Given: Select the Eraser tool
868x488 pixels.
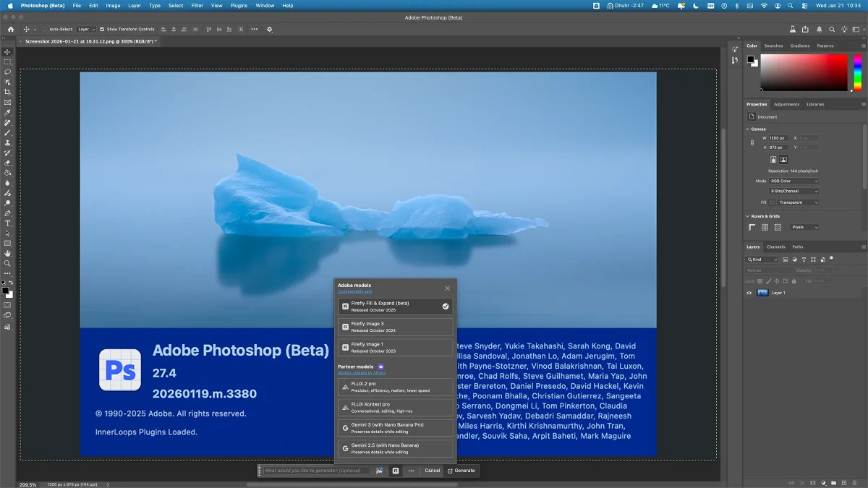Looking at the screenshot, I should [8, 163].
